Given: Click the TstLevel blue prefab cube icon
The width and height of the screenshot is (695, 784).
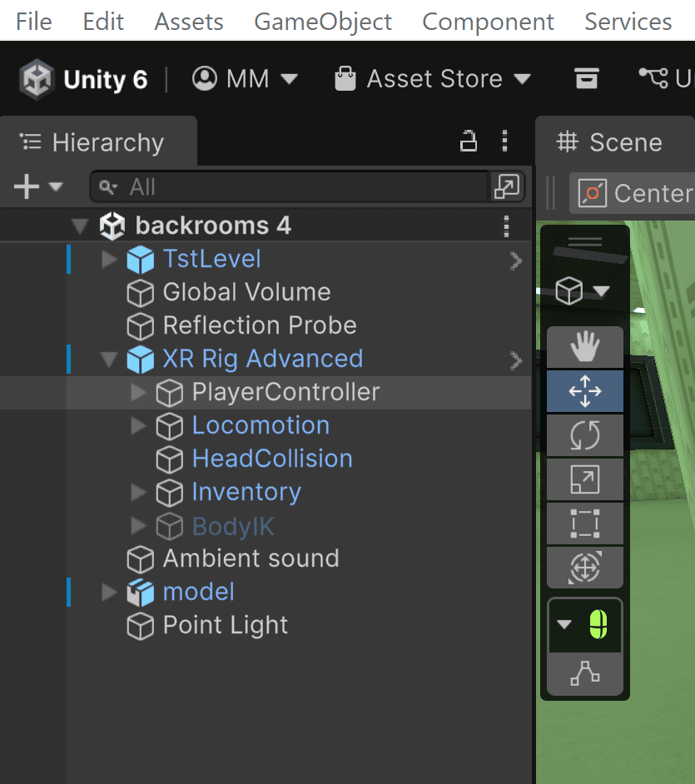Looking at the screenshot, I should [x=141, y=260].
